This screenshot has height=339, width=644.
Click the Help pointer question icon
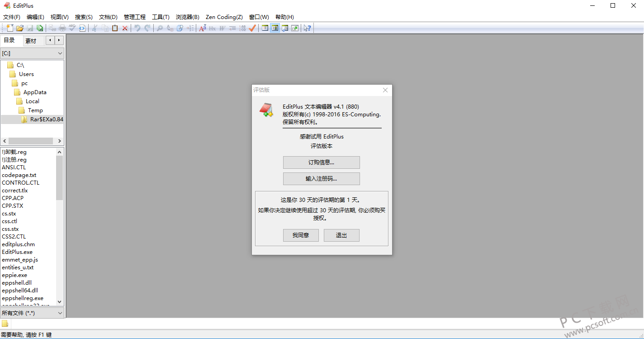pos(308,28)
